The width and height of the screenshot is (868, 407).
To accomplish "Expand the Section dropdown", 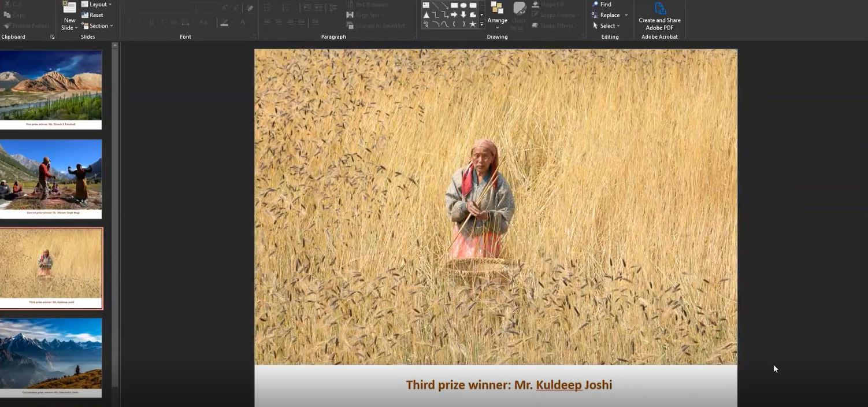I will pos(97,26).
